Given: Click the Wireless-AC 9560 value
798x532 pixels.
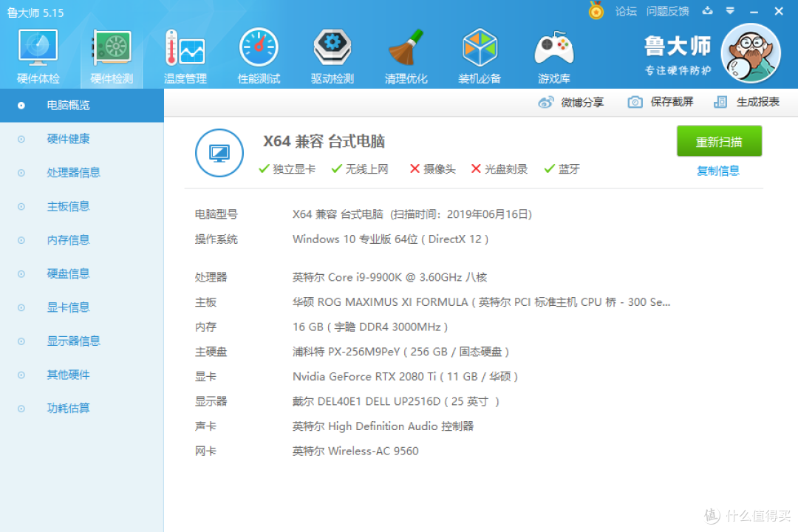Looking at the screenshot, I should pyautogui.click(x=355, y=451).
